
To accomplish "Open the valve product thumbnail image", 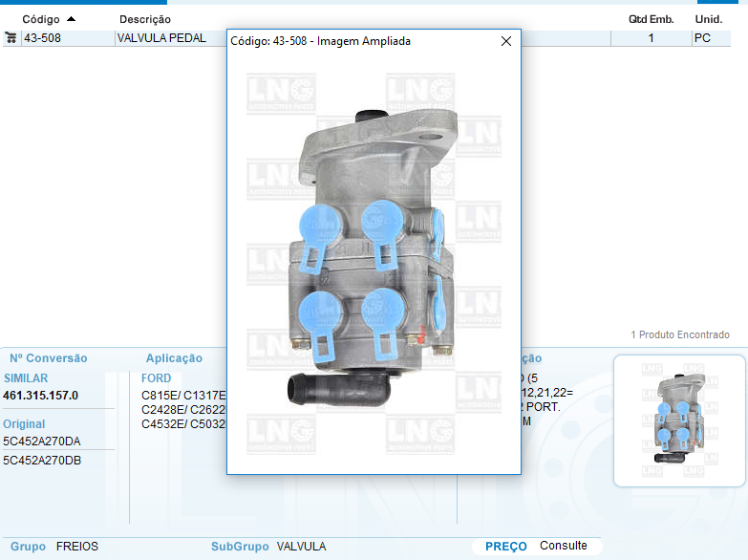I will tap(678, 420).
